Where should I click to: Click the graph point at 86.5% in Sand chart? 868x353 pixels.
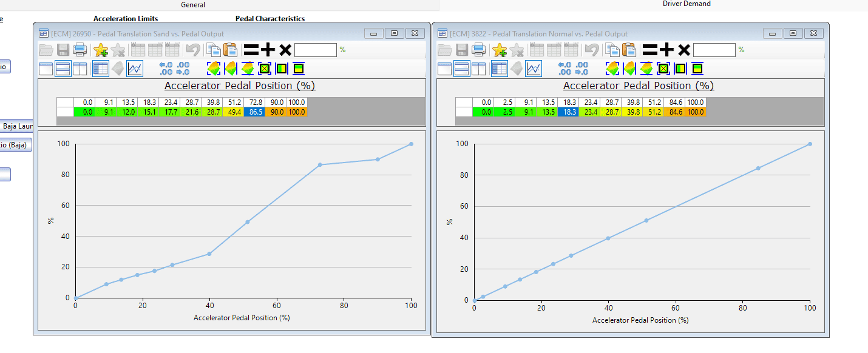320,164
